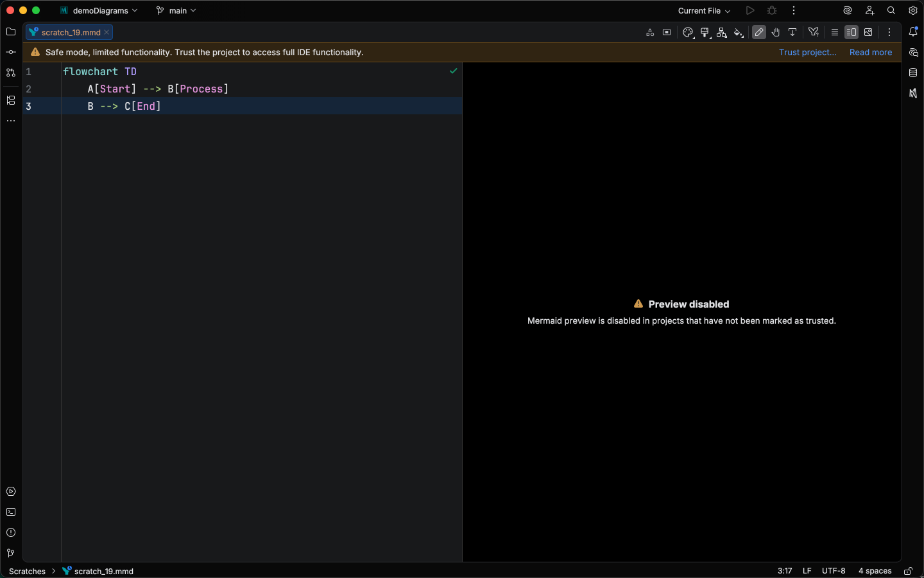Click the Read more link

point(871,52)
